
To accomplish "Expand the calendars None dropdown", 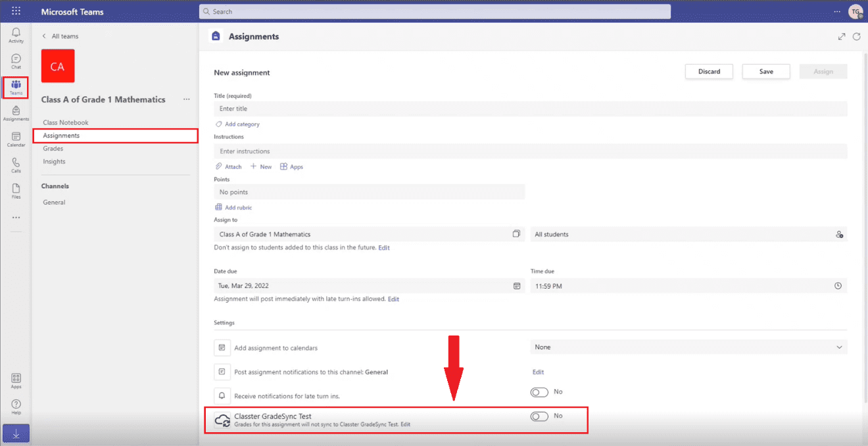I will (688, 347).
